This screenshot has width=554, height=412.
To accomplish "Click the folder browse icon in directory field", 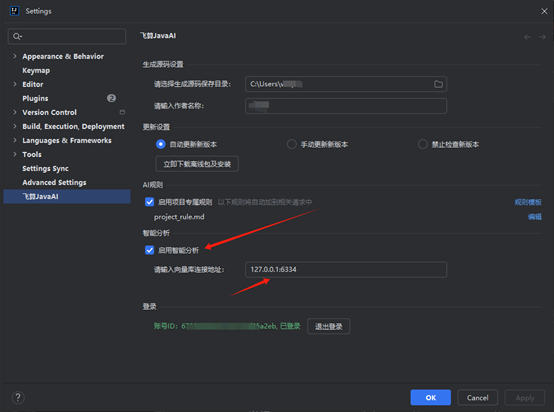I will 438,84.
